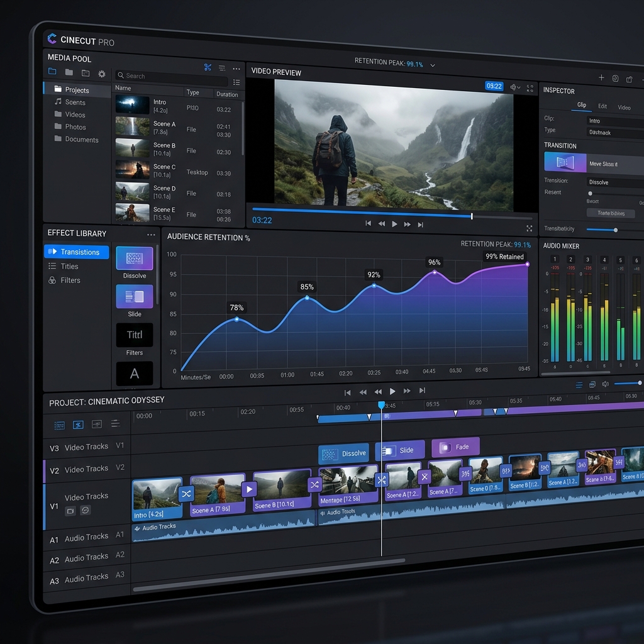Click shuffle transition icon after Intro clip
This screenshot has width=644, height=644.
(x=186, y=494)
